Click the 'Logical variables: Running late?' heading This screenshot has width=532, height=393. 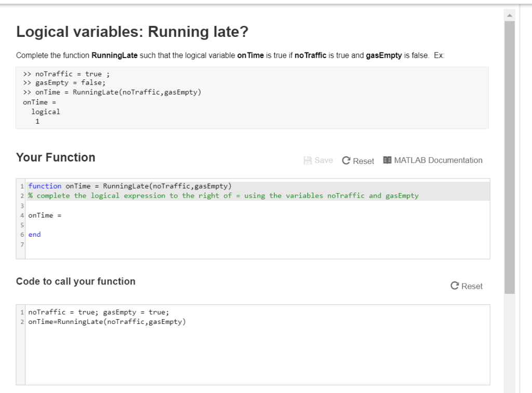[132, 32]
